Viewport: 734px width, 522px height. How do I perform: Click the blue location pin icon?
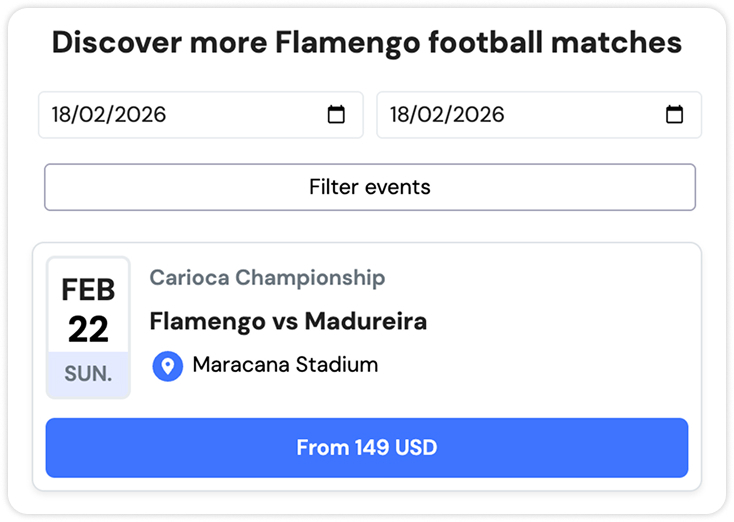[167, 366]
